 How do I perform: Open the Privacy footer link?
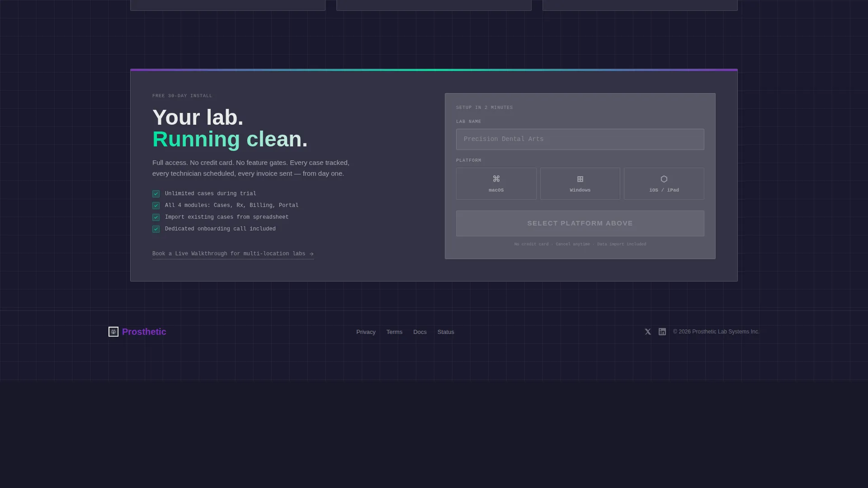366,332
